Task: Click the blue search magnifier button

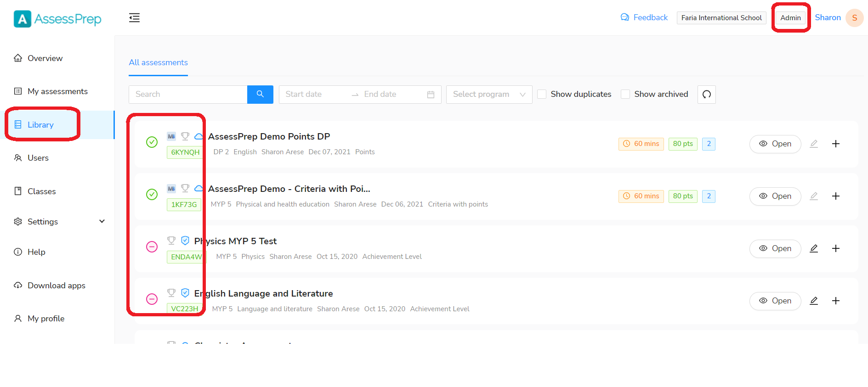Action: [x=260, y=95]
